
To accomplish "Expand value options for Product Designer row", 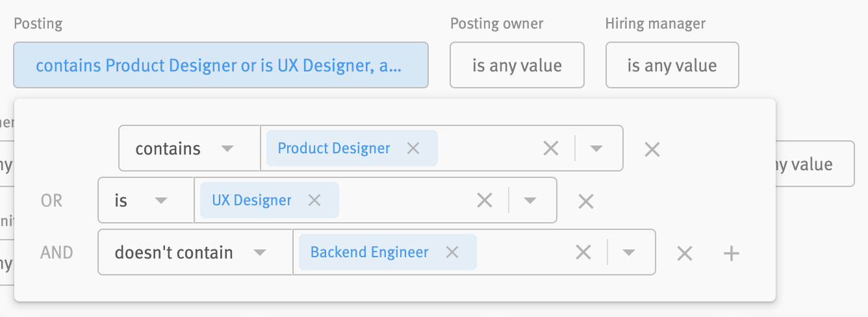I will 596,148.
